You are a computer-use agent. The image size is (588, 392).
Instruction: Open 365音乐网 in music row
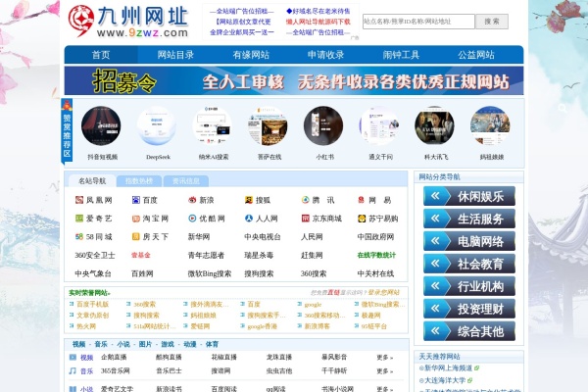coord(115,371)
